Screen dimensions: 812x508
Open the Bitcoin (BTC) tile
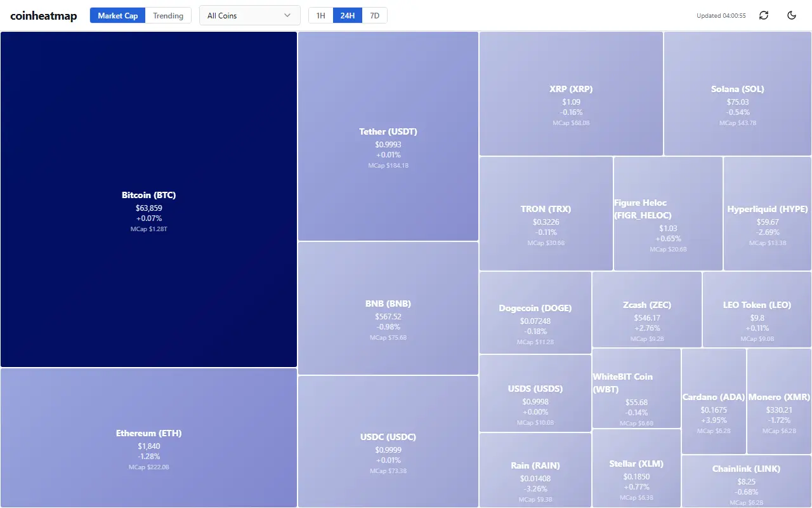pos(148,199)
